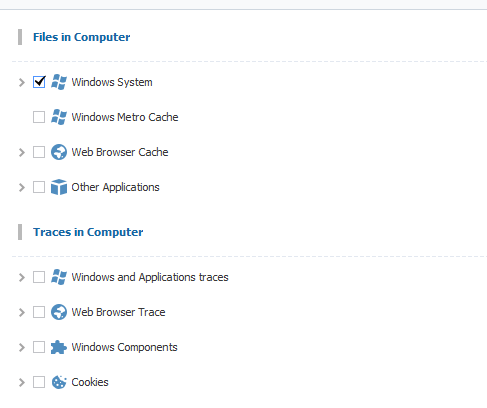Uncheck the Windows System checkbox
Viewport: 487px width, 408px height.
tap(39, 82)
